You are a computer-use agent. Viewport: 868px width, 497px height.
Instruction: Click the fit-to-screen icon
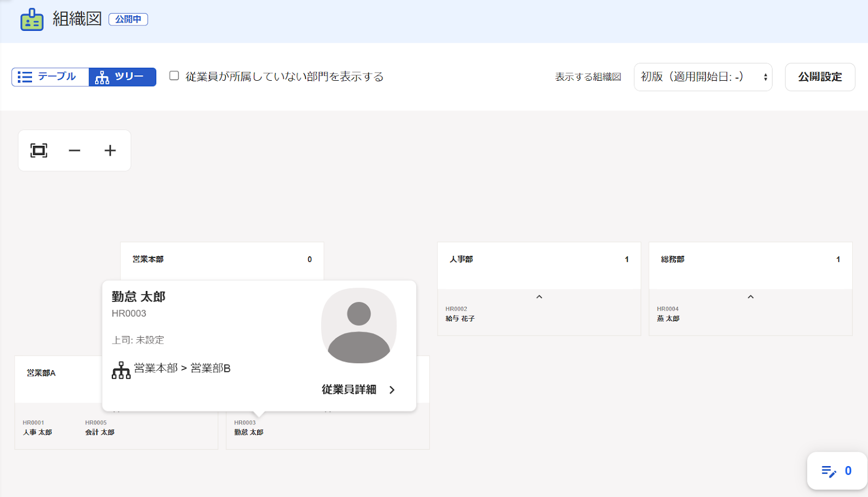click(39, 151)
